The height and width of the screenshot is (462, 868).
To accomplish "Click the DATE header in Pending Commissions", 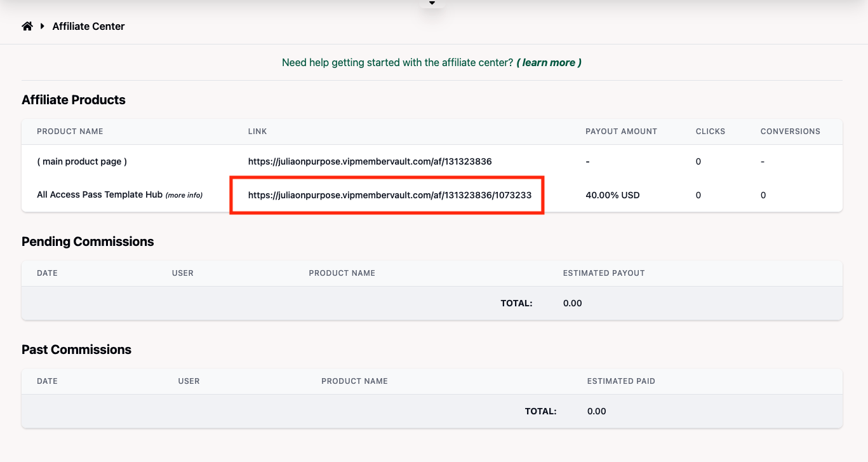I will click(47, 273).
